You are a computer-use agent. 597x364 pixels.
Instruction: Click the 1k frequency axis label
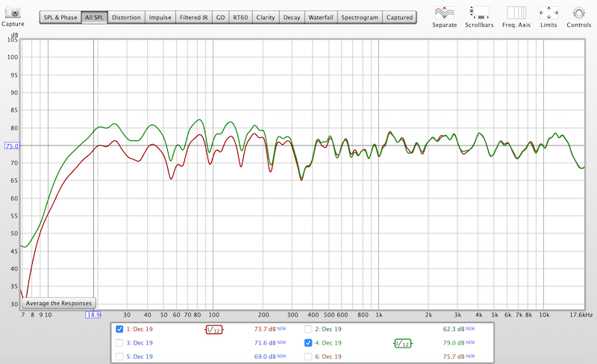[379, 315]
